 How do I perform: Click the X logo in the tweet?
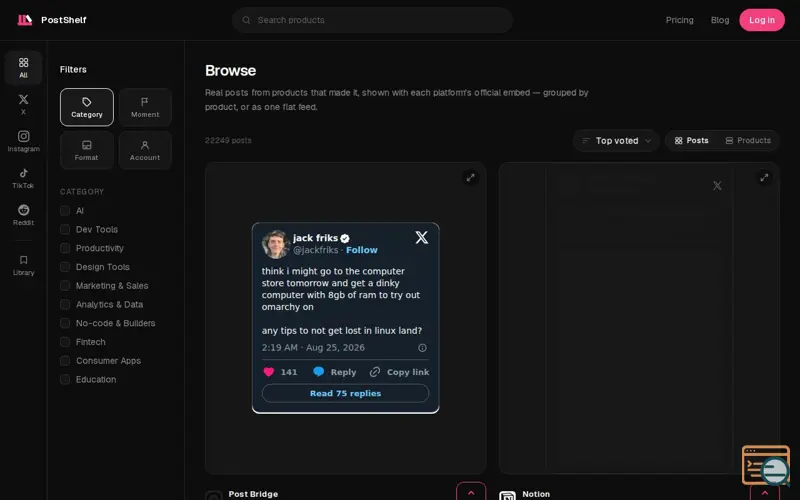click(421, 237)
